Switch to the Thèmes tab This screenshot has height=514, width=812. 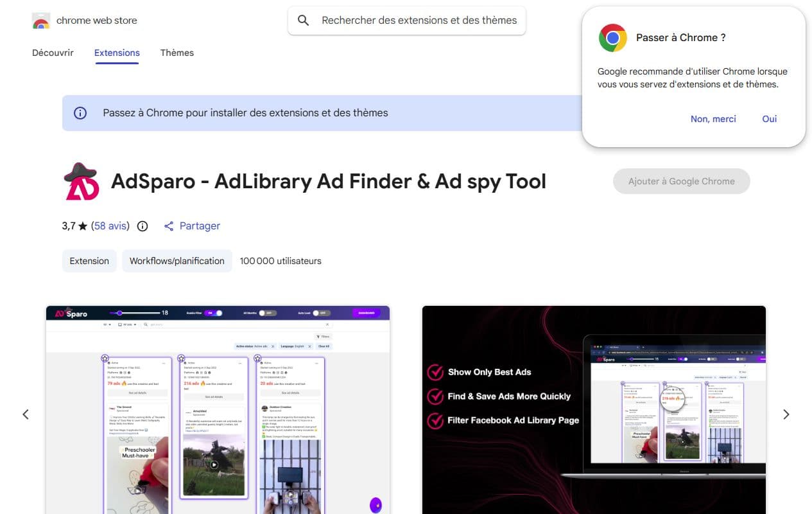point(177,53)
